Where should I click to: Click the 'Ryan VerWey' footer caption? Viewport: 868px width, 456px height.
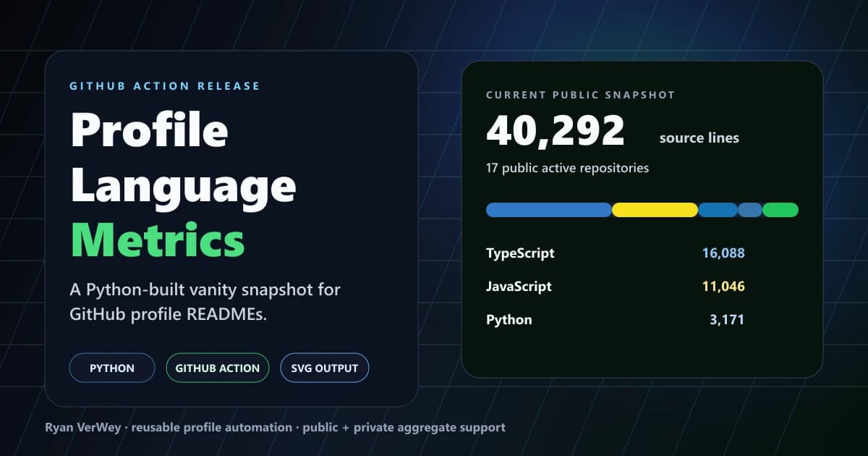275,427
